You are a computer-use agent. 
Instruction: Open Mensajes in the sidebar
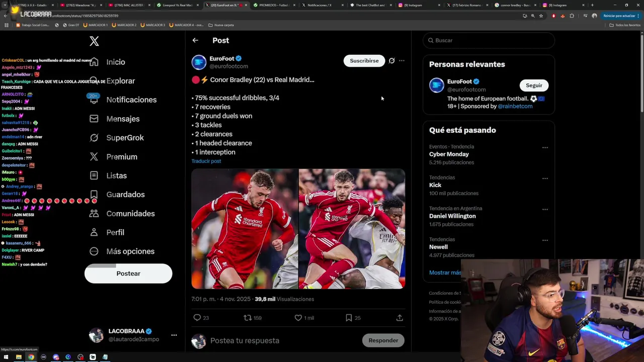[123, 119]
